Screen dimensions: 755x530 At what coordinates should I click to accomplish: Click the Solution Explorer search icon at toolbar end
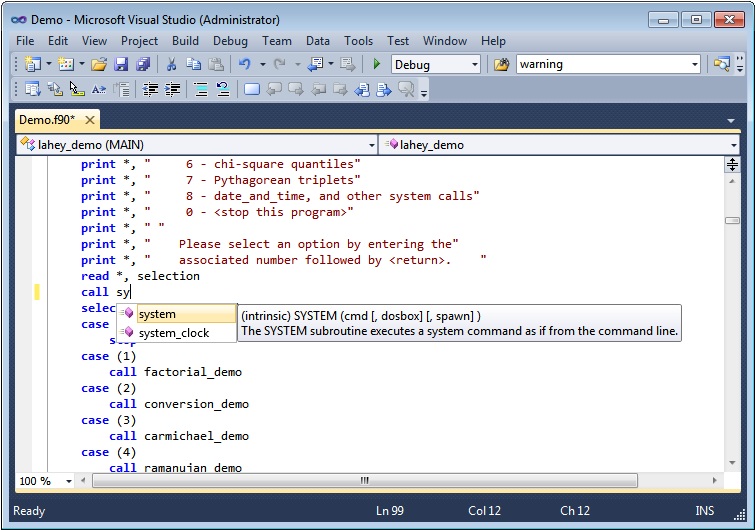pos(721,64)
